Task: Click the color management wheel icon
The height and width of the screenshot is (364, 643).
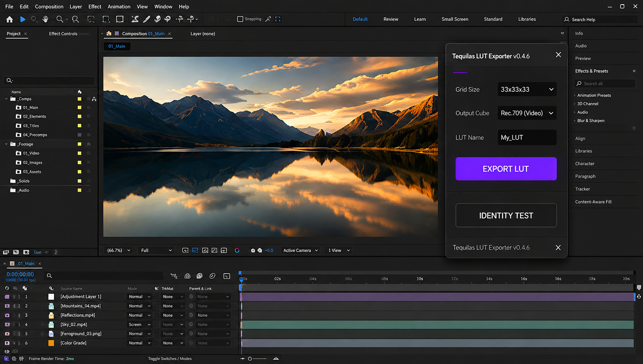Action: click(x=237, y=250)
